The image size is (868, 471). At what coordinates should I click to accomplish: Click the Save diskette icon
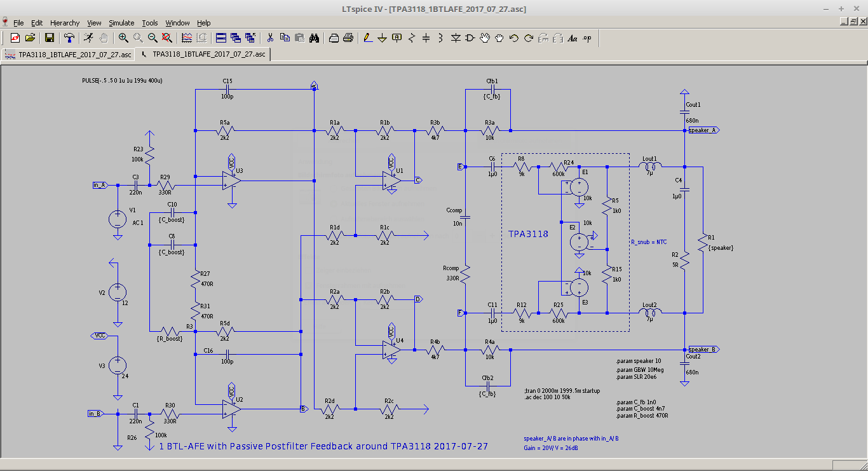[50, 38]
